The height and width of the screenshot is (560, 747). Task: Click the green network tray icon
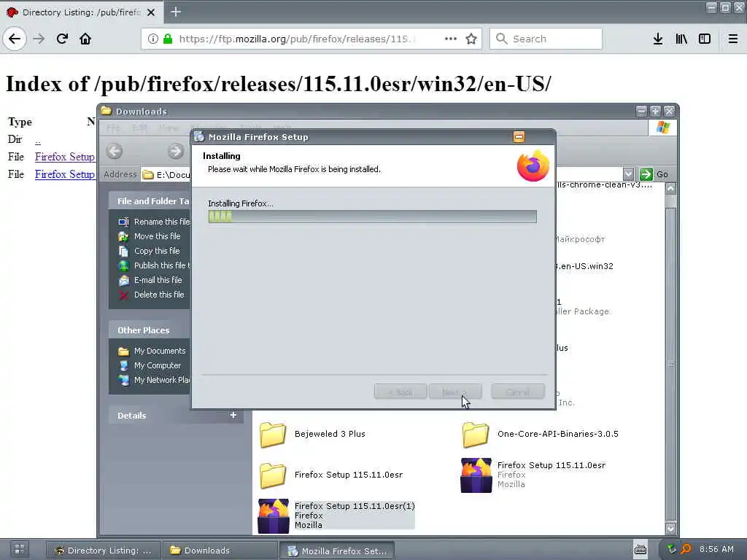click(x=672, y=549)
